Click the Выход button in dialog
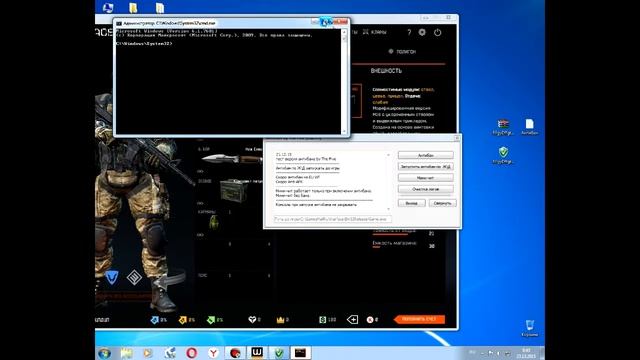 411,203
